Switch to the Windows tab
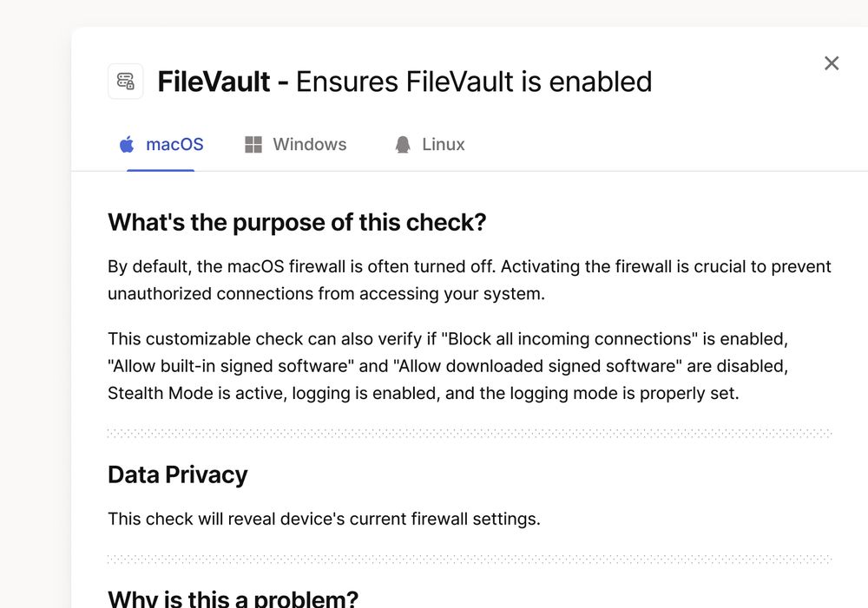 click(310, 144)
